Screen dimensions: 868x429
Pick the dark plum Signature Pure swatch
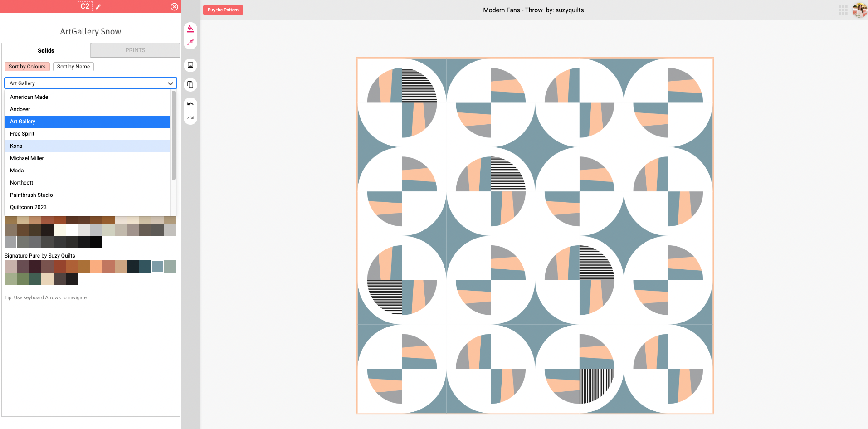[35, 267]
